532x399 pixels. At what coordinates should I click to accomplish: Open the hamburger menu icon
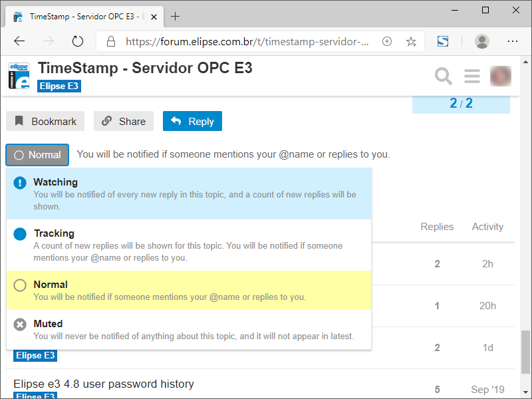[x=472, y=76]
